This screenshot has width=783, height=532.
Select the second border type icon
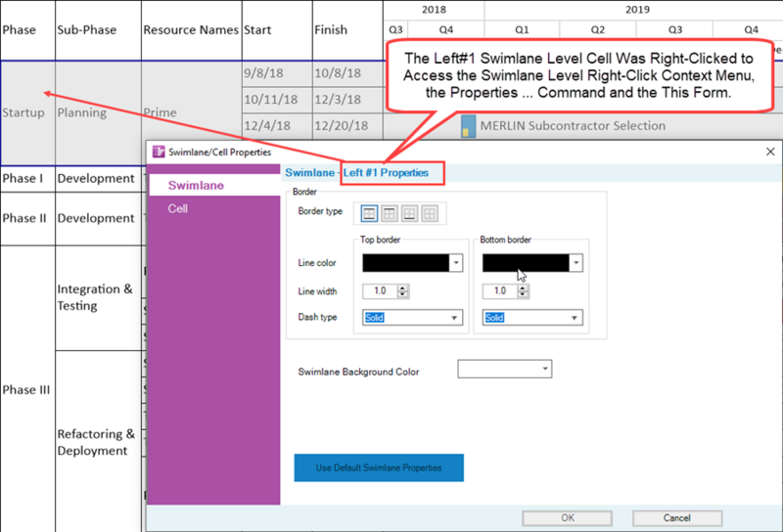389,213
